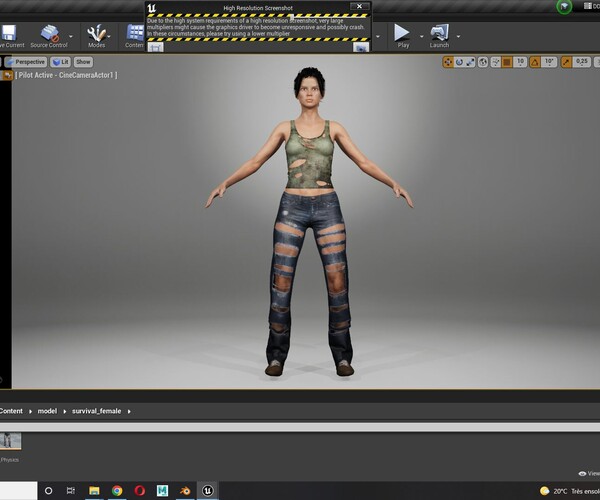Image resolution: width=600 pixels, height=500 pixels.
Task: Open the View Options eye menu
Action: [x=589, y=474]
